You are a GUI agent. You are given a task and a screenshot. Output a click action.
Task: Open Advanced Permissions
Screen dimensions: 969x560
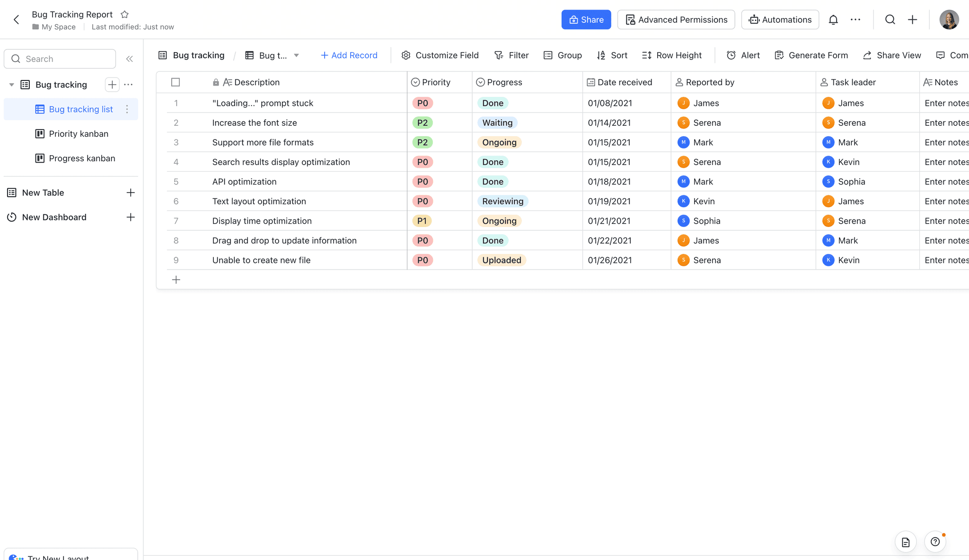[676, 19]
